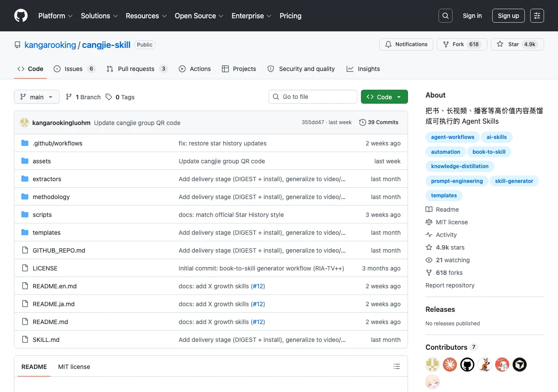Click the kangarookingluohm commit author avatar
Screen dimensions: 558x392
pos(24,122)
